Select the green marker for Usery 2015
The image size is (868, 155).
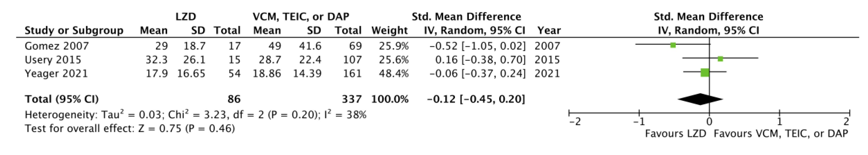pyautogui.click(x=720, y=59)
